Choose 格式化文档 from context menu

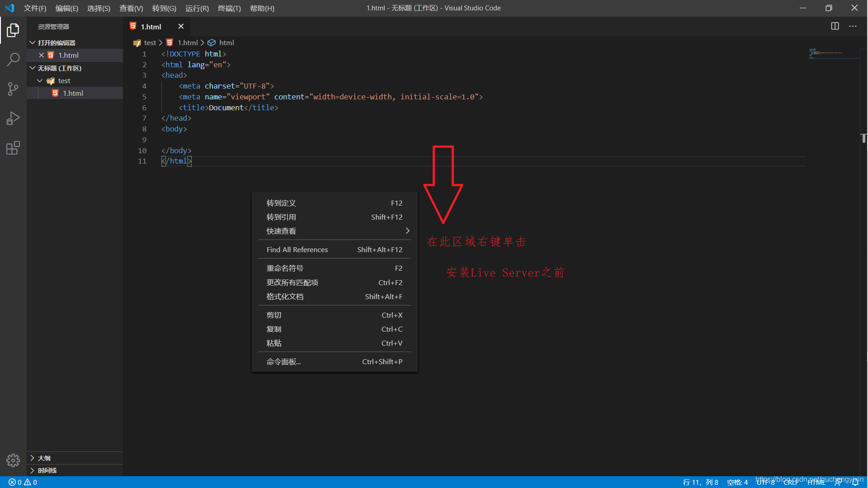[335, 296]
